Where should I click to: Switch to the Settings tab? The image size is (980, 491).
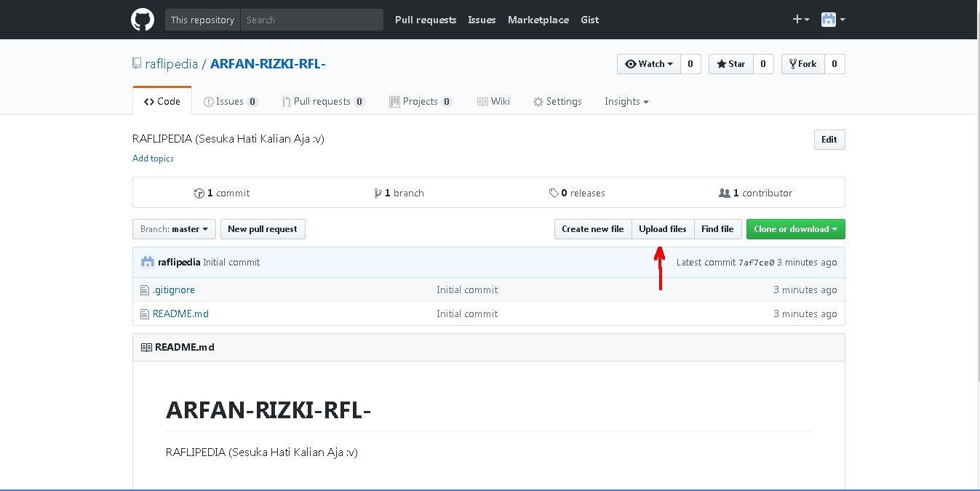557,101
